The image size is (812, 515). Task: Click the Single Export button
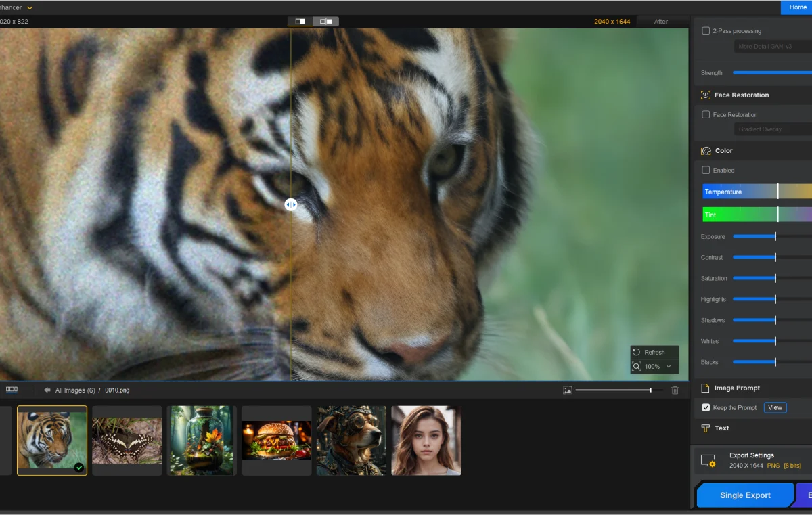tap(745, 495)
